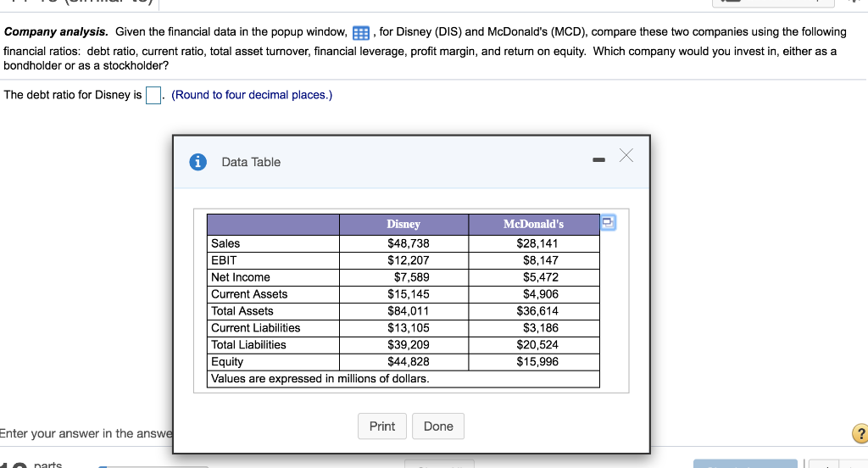Minimize the Data Table popup

[x=599, y=160]
